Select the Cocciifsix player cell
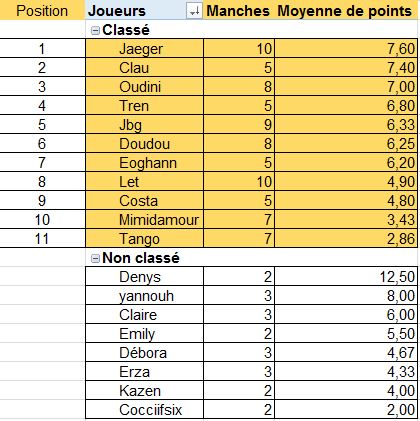Image resolution: width=420 pixels, height=421 pixels. click(144, 410)
